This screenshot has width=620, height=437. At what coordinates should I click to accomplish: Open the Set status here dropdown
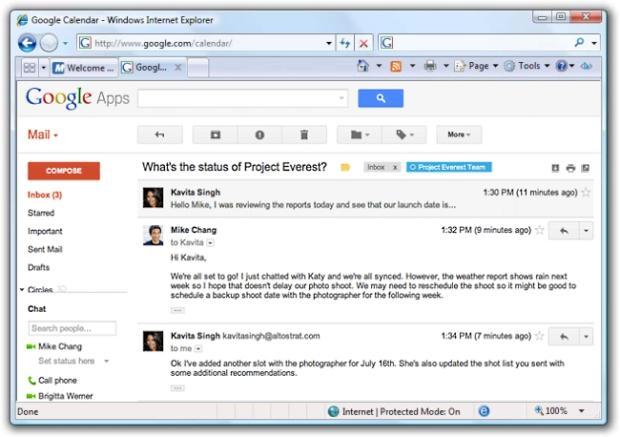point(106,361)
